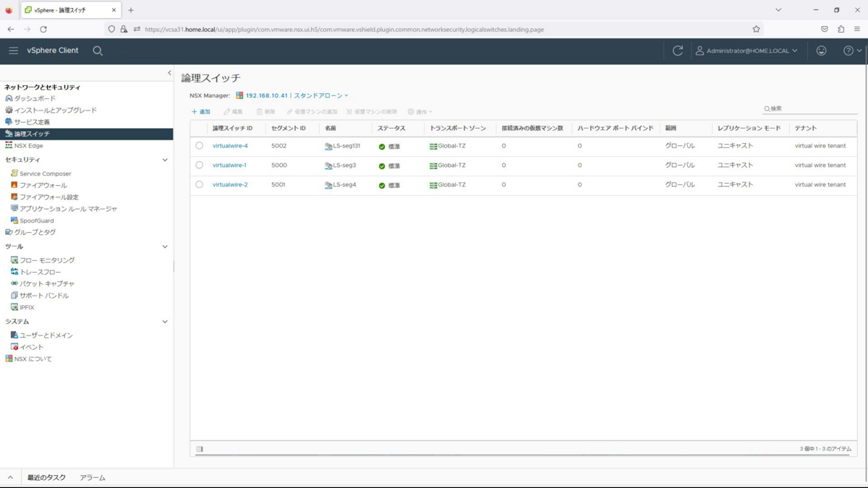Open the NSX Manager 192.168.10.41 dropdown
The image size is (868, 488).
292,95
